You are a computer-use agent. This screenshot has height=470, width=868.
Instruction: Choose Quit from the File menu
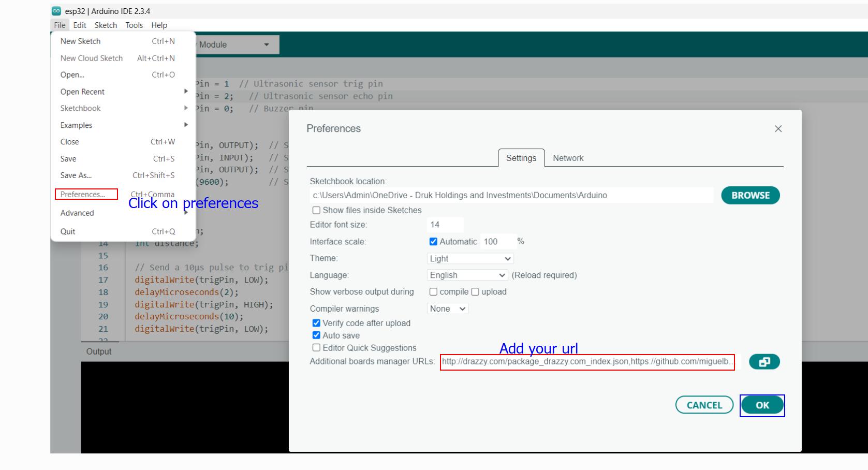[123, 231]
